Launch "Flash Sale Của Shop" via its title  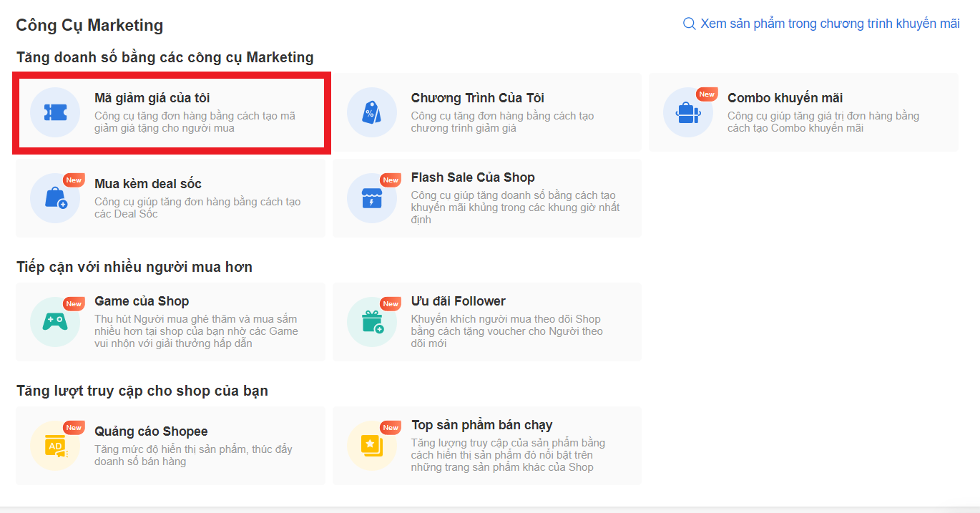(x=472, y=177)
